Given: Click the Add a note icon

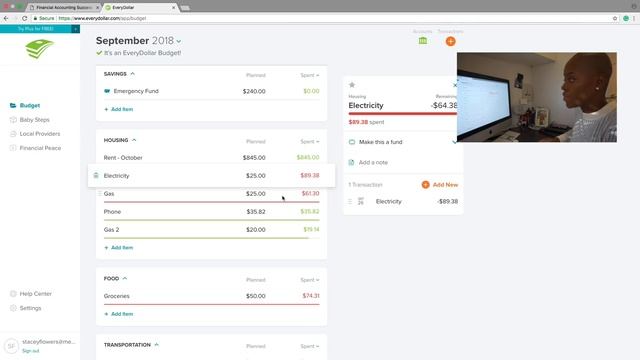Looking at the screenshot, I should 351,162.
